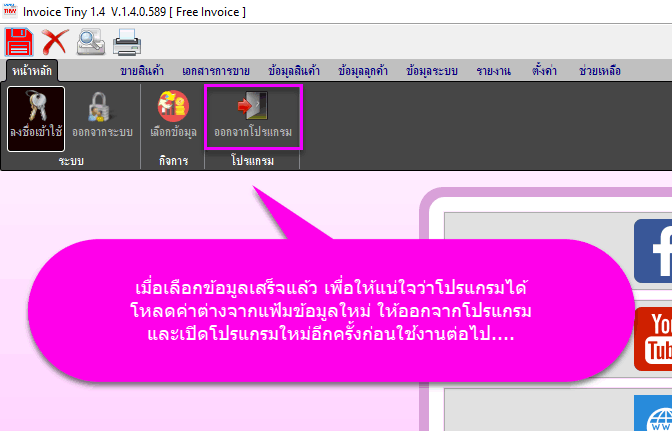The width and height of the screenshot is (672, 431).
Task: Open the ข้อมูลลูกค้า ribbon tab
Action: 363,71
